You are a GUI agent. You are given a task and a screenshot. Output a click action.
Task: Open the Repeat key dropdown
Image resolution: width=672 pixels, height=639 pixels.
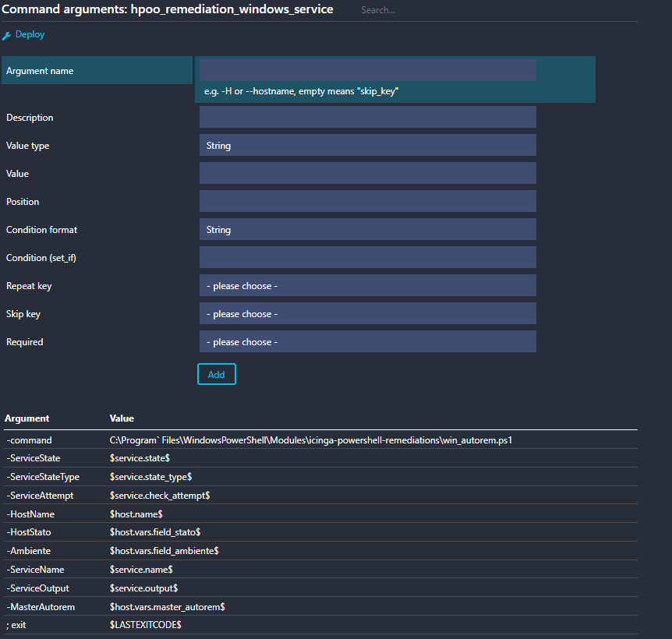[367, 285]
